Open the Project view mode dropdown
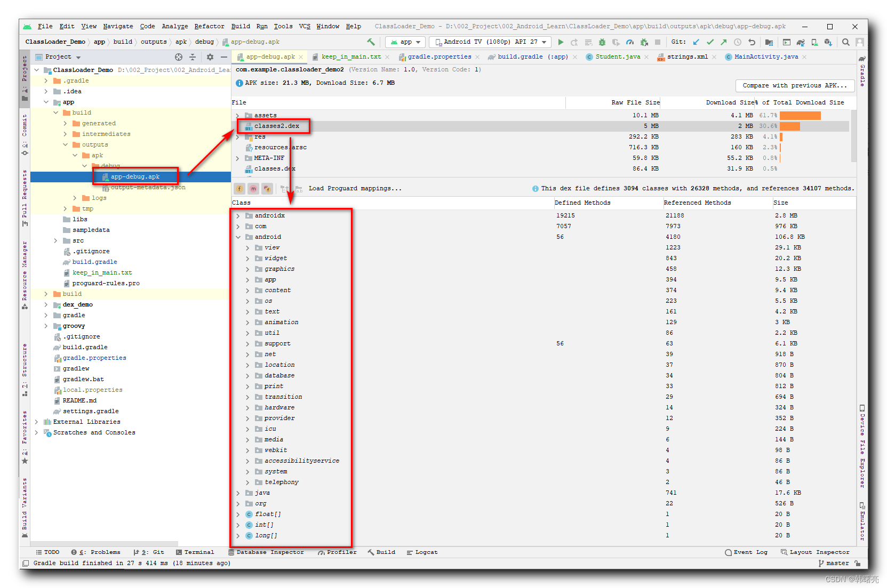887x588 pixels. [x=58, y=57]
